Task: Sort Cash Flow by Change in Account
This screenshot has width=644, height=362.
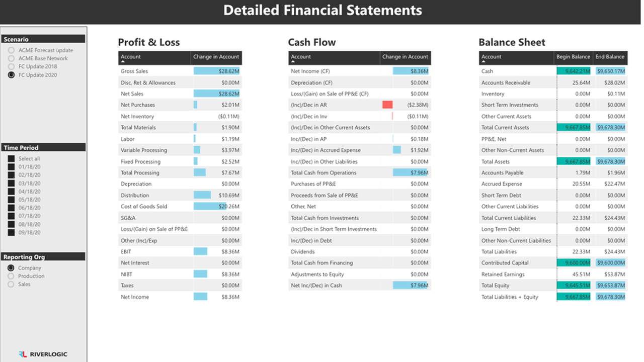Action: pyautogui.click(x=405, y=57)
